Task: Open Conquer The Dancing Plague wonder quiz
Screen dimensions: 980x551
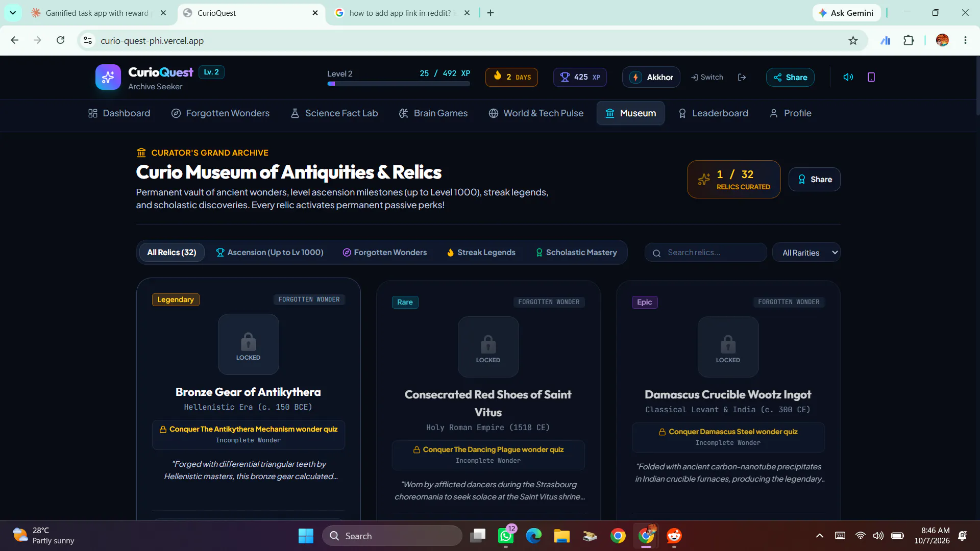Action: [488, 455]
